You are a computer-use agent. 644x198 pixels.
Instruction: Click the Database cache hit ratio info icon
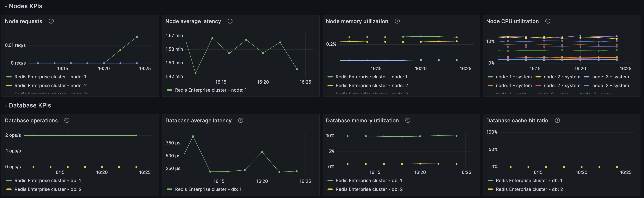pos(557,120)
